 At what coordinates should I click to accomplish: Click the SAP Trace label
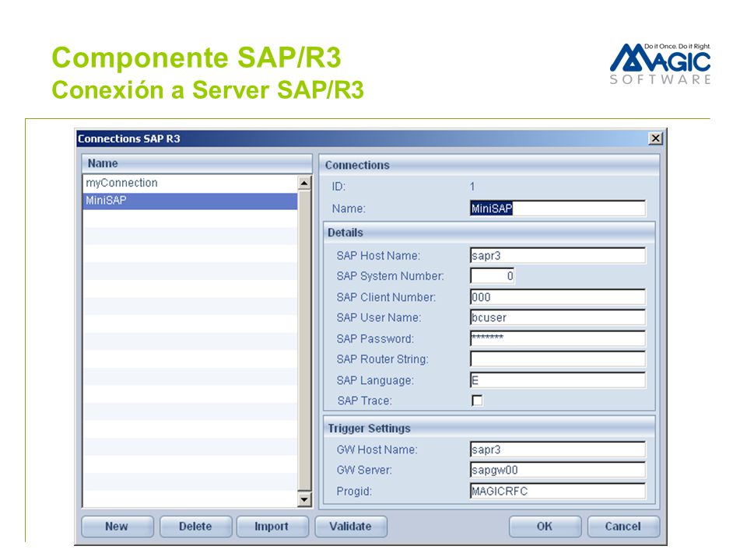[364, 401]
